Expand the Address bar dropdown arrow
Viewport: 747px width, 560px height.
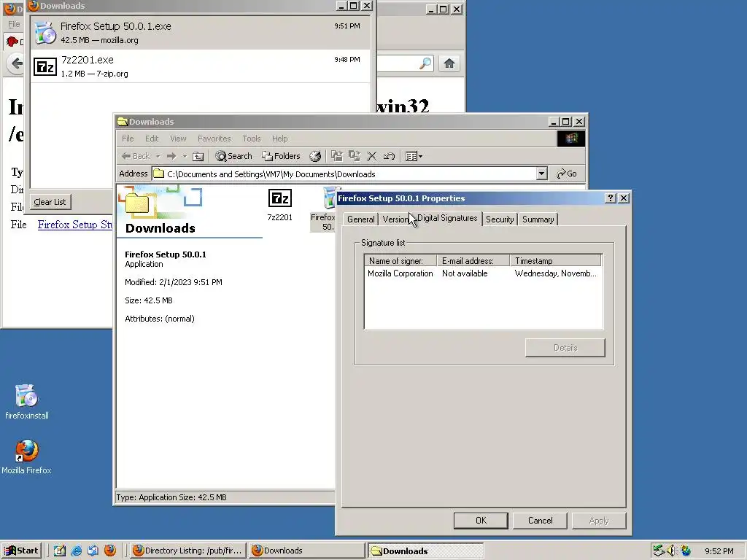coord(541,174)
